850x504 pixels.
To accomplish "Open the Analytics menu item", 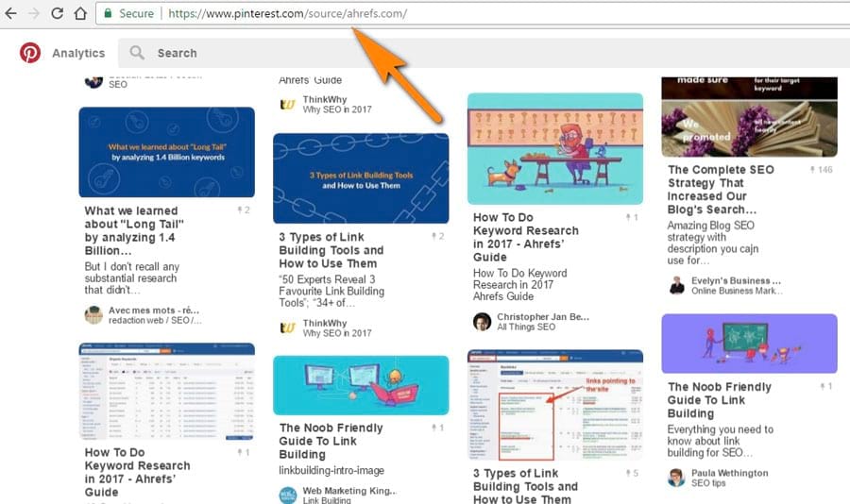I will click(78, 53).
